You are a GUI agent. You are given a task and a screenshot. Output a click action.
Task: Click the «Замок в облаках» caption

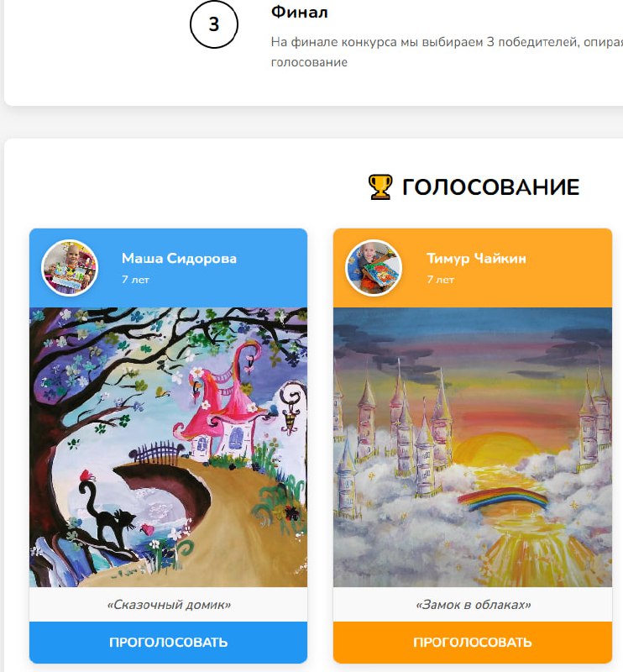473,605
